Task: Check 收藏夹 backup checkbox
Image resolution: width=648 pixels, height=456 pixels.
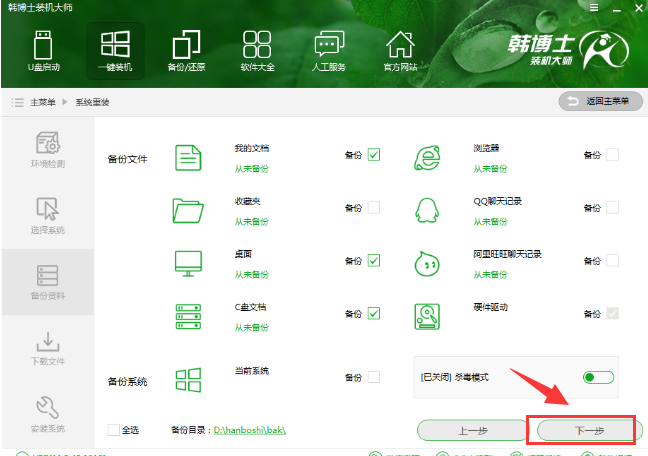Action: (x=374, y=208)
